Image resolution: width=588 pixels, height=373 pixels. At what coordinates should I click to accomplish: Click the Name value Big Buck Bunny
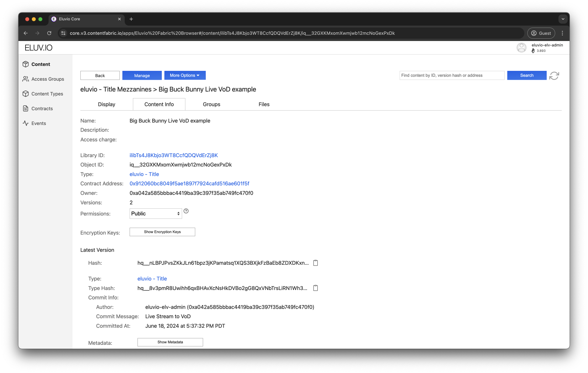tap(170, 121)
